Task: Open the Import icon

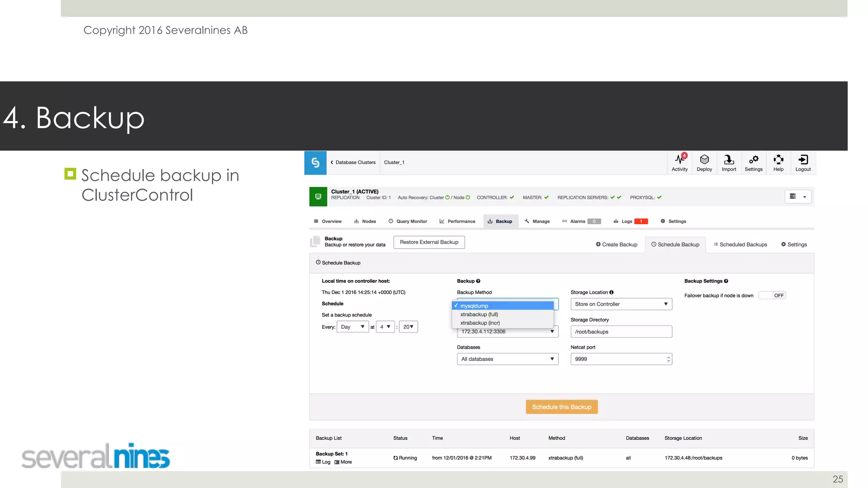Action: tap(729, 163)
